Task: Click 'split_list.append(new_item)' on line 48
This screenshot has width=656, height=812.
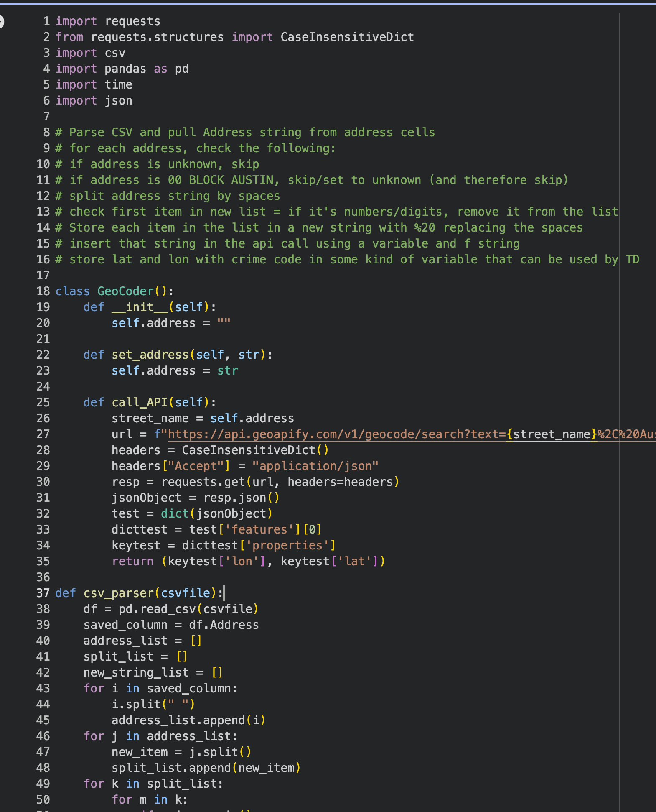Action: click(x=206, y=768)
